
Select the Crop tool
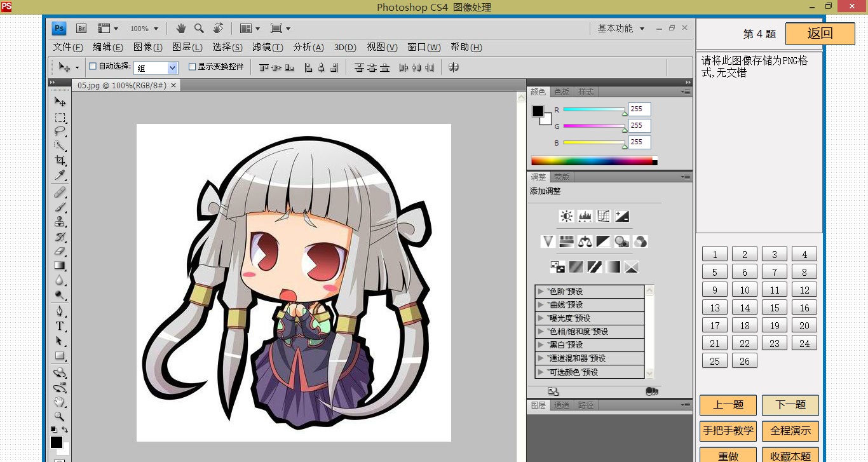tap(60, 160)
